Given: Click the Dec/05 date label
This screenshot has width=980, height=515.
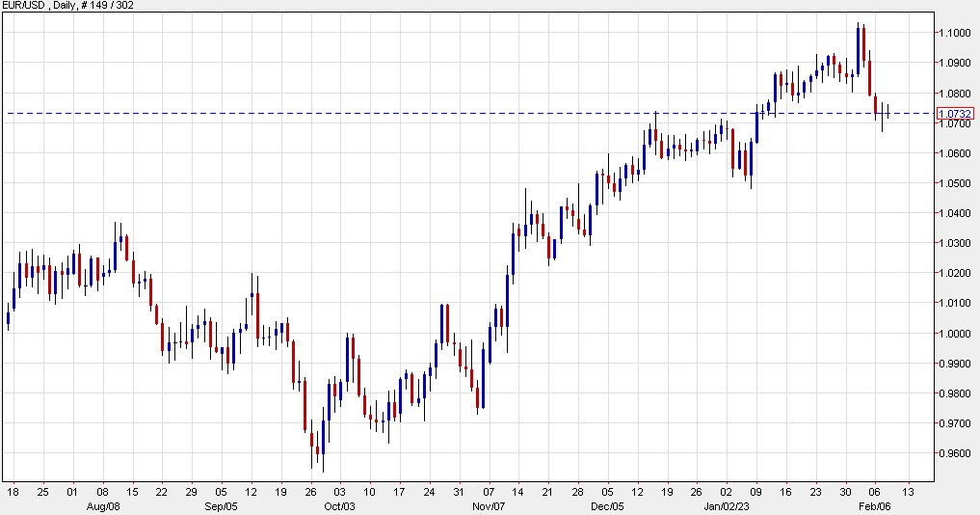Looking at the screenshot, I should [x=607, y=504].
